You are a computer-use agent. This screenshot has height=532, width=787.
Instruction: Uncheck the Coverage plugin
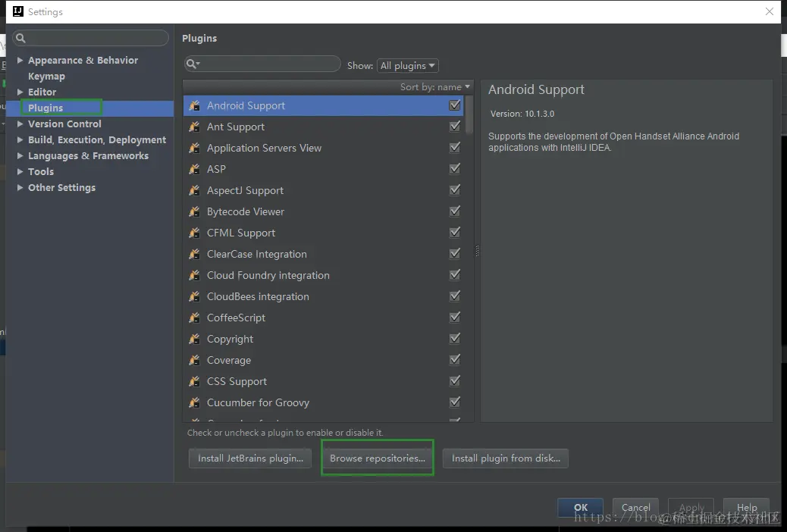[x=455, y=359]
